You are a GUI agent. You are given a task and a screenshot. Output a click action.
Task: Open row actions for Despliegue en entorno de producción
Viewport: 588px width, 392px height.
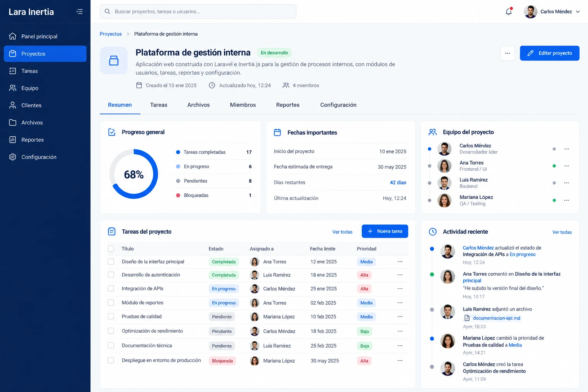click(400, 361)
